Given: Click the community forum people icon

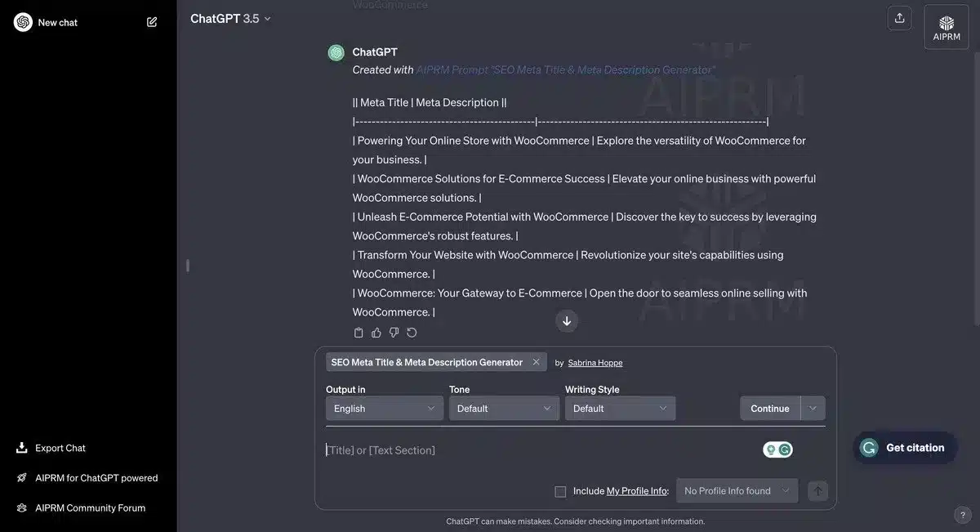Looking at the screenshot, I should coord(22,507).
